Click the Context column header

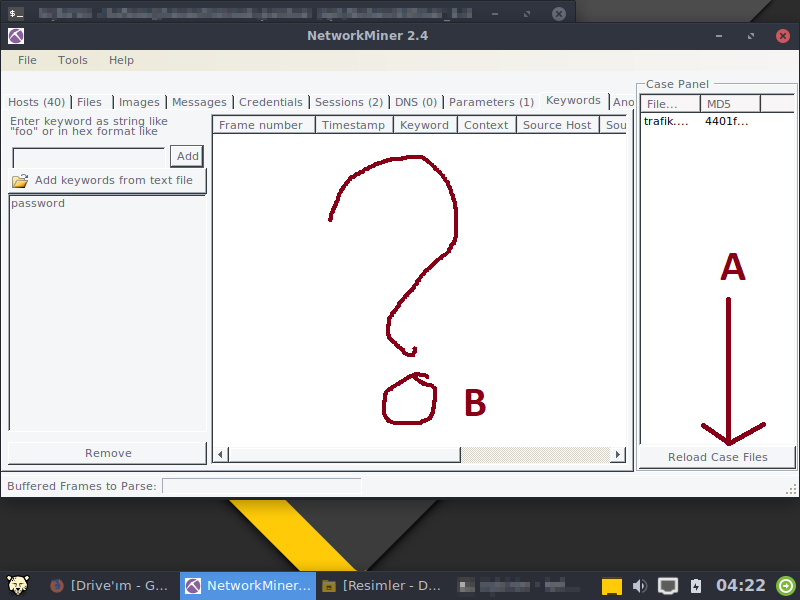point(487,125)
